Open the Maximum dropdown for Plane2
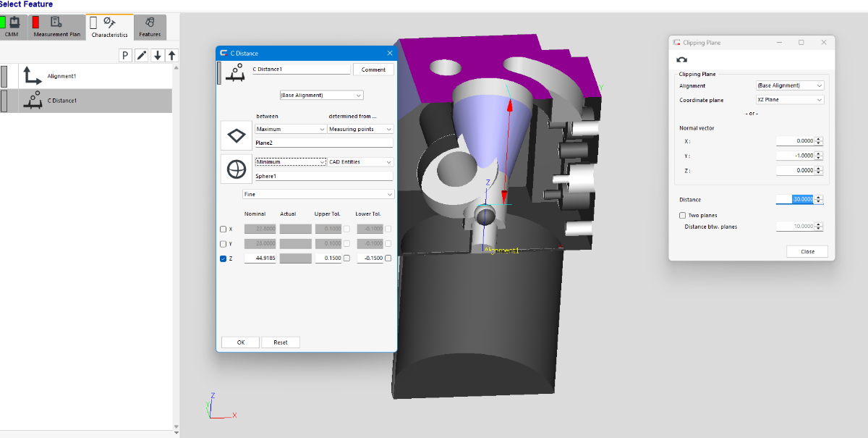The height and width of the screenshot is (438, 868). pyautogui.click(x=291, y=129)
